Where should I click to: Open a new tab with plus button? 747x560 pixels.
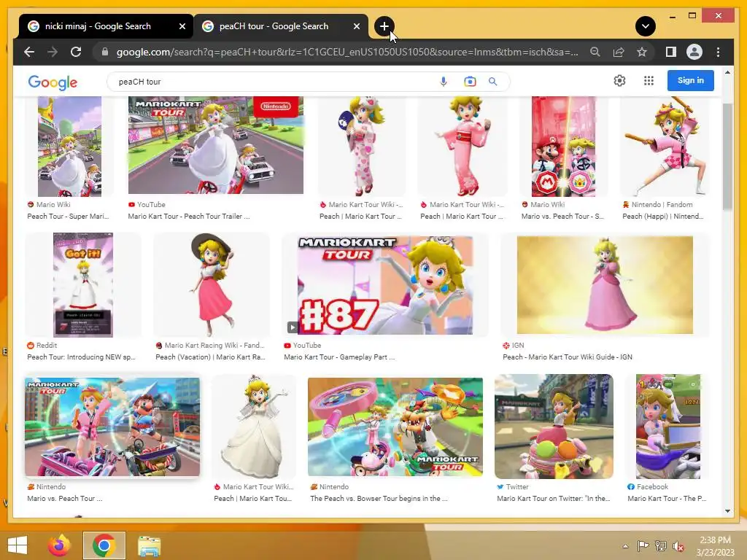(384, 26)
